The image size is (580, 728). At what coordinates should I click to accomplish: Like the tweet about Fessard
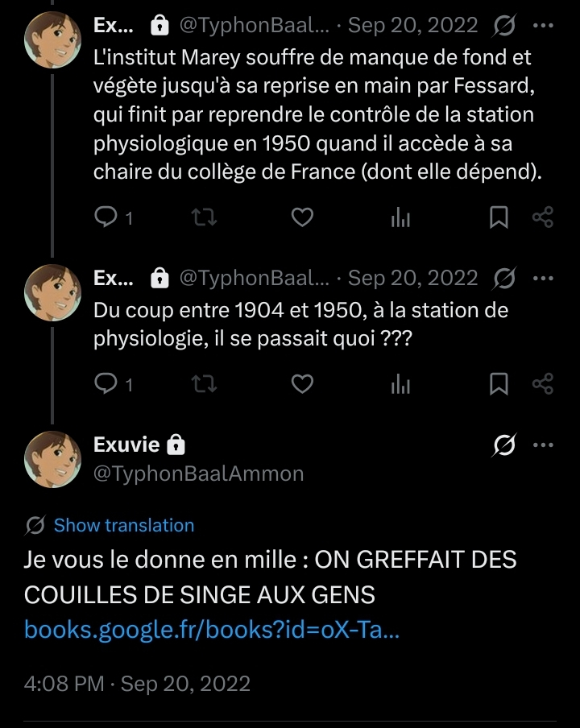pyautogui.click(x=301, y=217)
